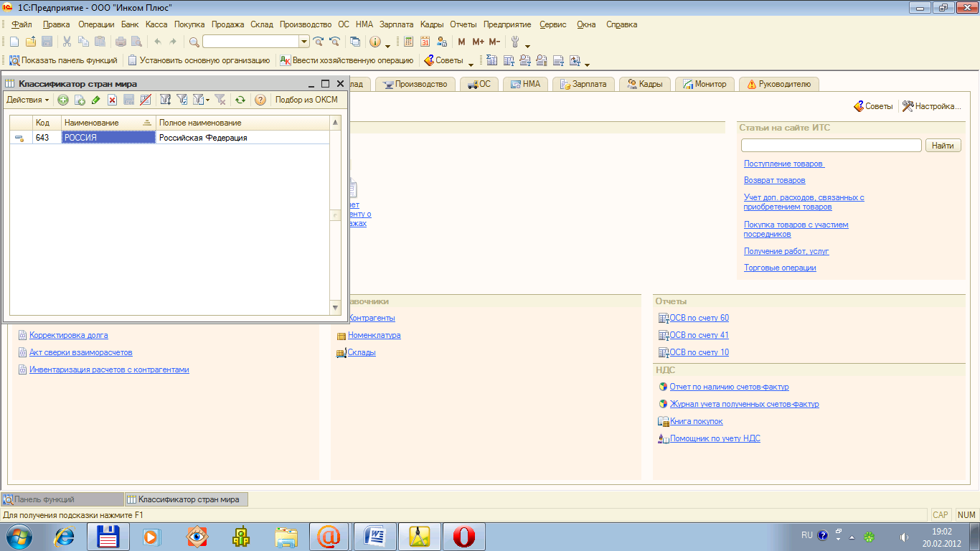Click the Filter and sort setup icon
This screenshot has width=980, height=551.
coord(165,100)
